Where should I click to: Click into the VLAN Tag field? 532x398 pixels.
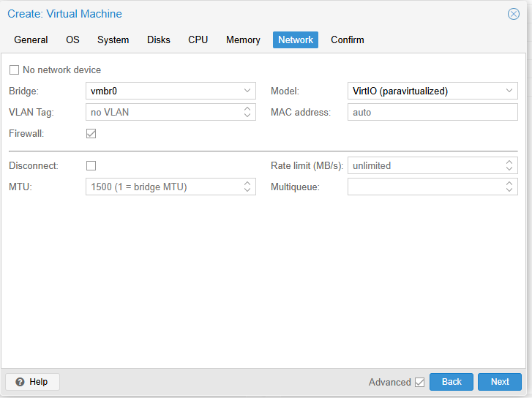(x=163, y=112)
